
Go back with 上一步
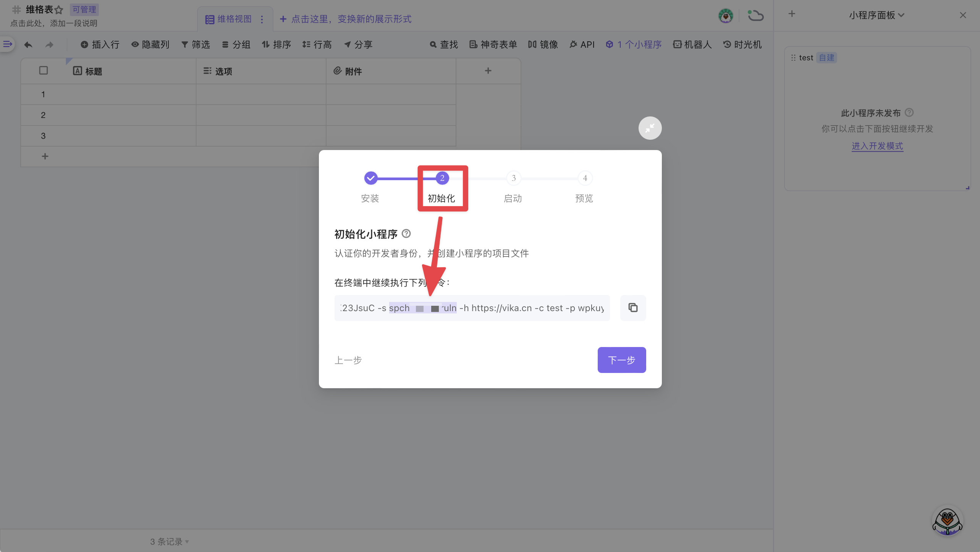point(348,360)
